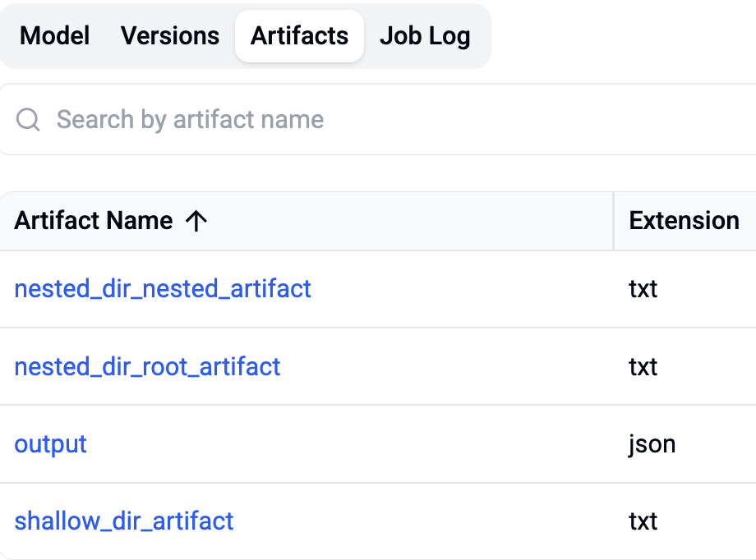Screen dimensions: 756x560
Task: Switch to the Versions tab
Action: 169,35
